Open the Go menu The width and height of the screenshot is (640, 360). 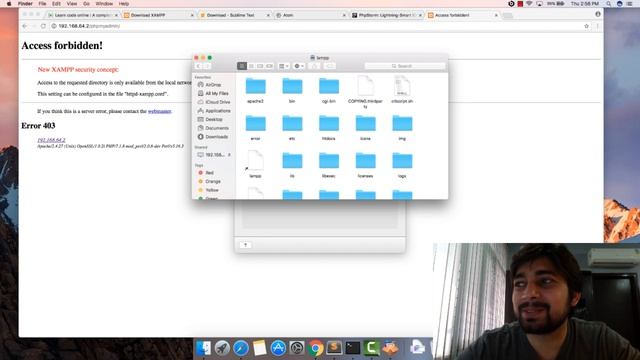click(86, 4)
